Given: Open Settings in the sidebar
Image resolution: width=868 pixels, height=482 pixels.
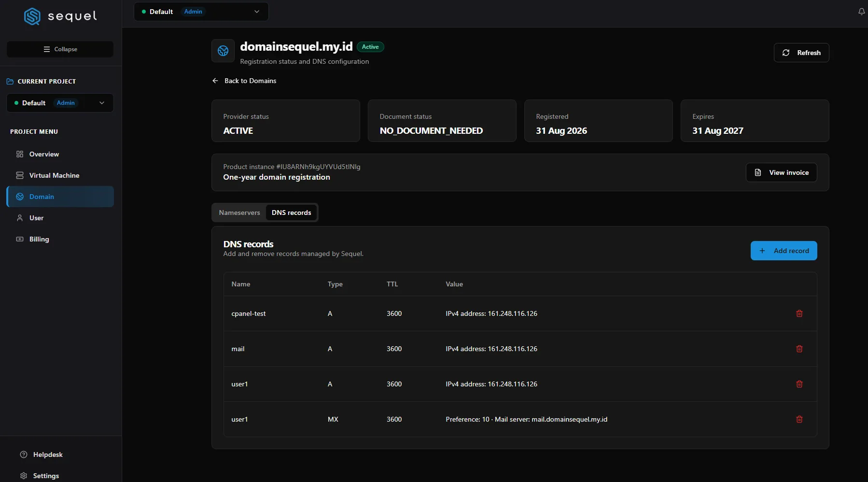Looking at the screenshot, I should (46, 476).
